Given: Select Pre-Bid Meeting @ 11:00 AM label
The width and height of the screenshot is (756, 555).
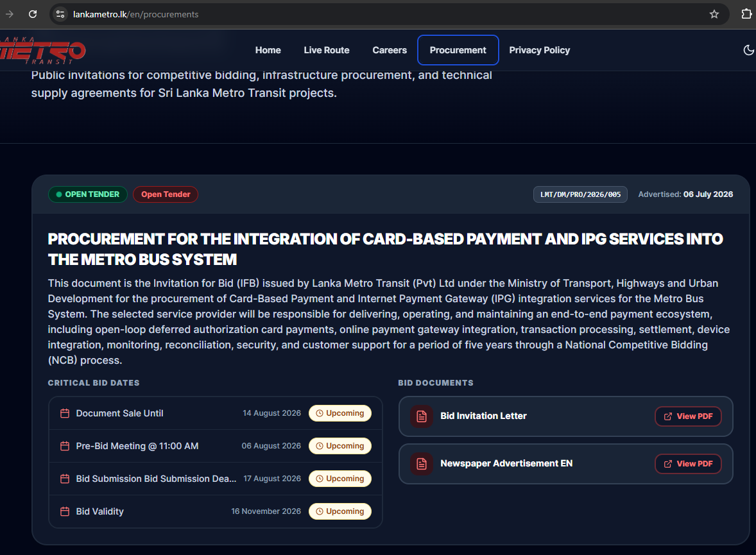Looking at the screenshot, I should 137,446.
